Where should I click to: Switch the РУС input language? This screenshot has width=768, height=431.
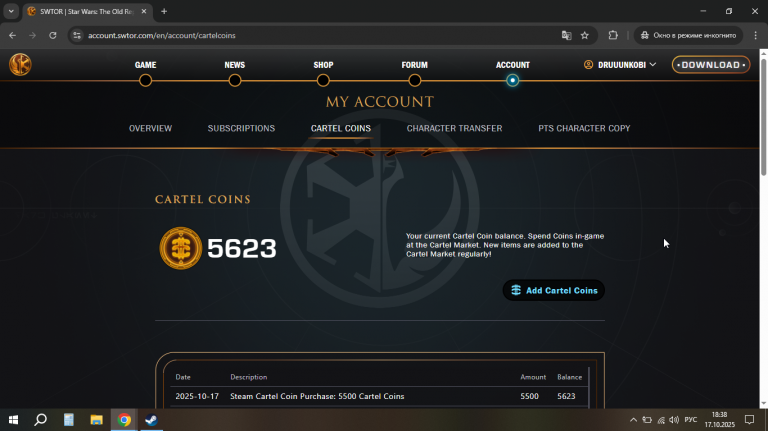pos(691,420)
